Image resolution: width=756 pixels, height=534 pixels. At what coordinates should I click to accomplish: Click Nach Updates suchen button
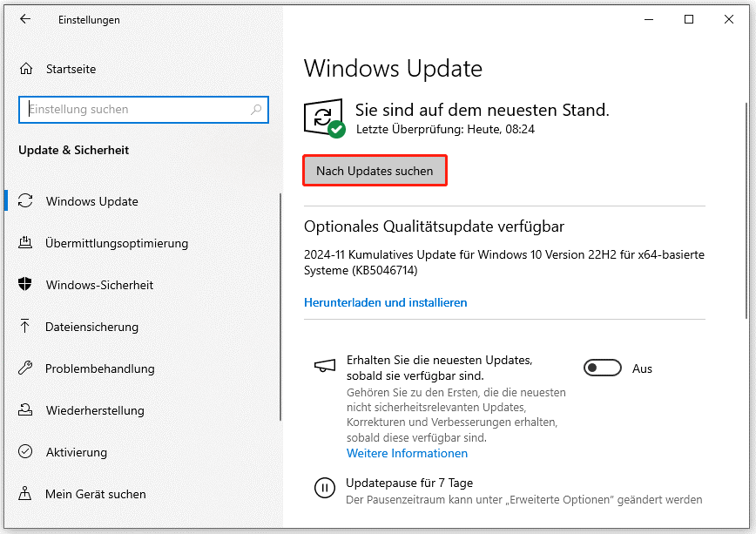pyautogui.click(x=375, y=171)
